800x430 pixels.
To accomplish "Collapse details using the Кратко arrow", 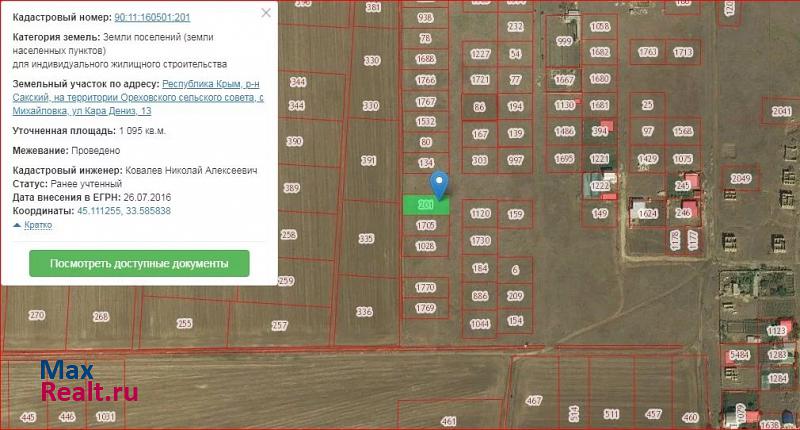I will (x=32, y=225).
